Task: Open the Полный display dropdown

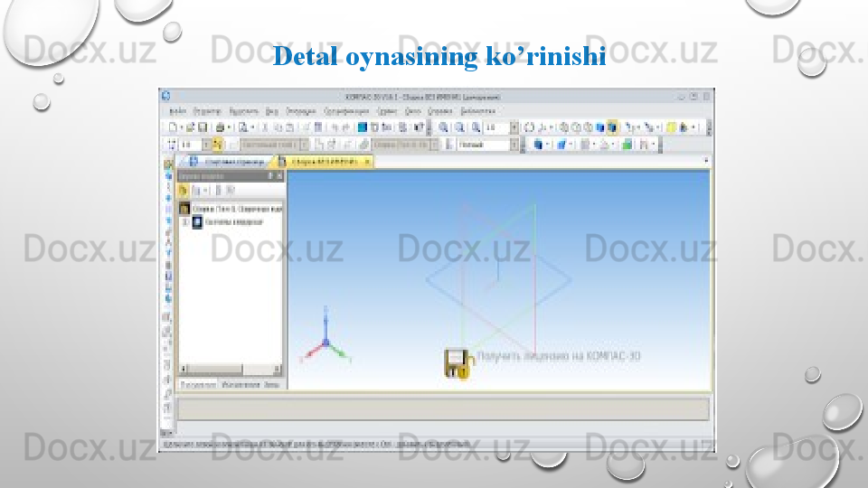Action: 514,144
